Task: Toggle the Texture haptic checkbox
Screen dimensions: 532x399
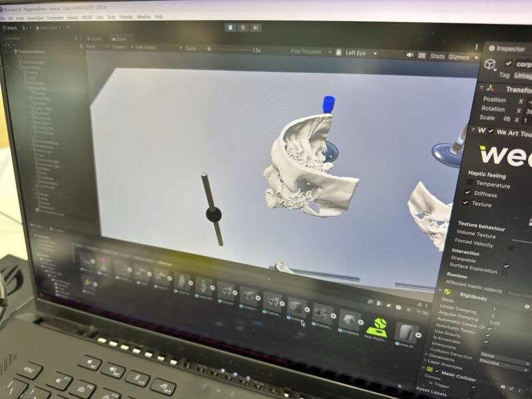Action: [465, 202]
